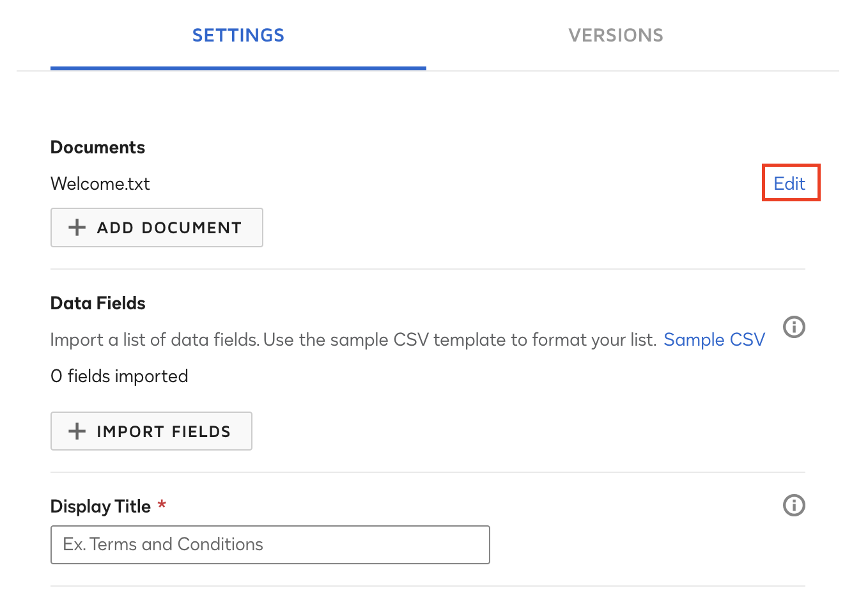Click the info icon next to Display Title
This screenshot has height=602, width=868.
pos(794,506)
